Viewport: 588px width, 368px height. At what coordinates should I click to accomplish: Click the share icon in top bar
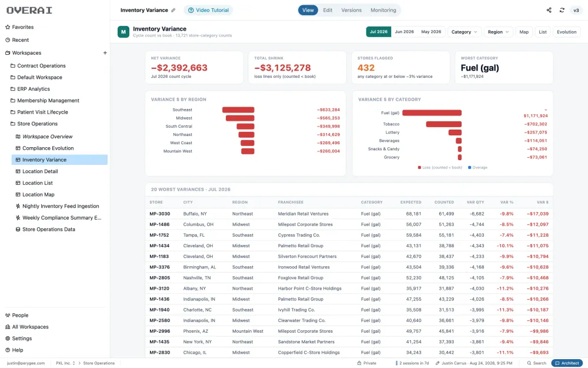(x=549, y=10)
